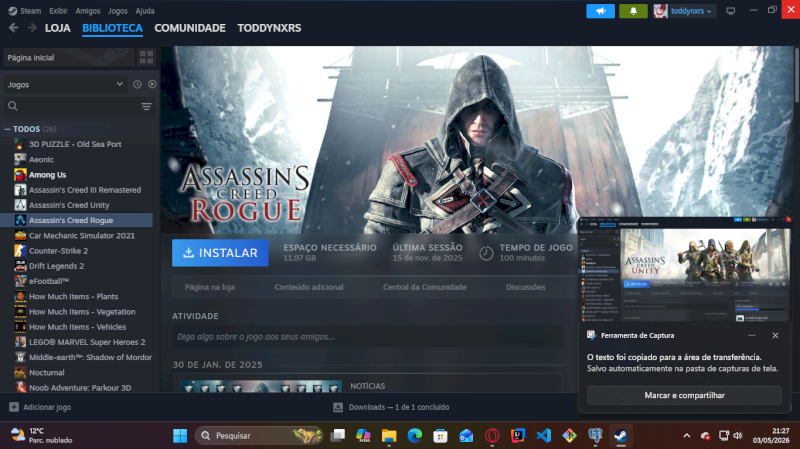Select Assassin's Creed Unity in library

coord(69,205)
